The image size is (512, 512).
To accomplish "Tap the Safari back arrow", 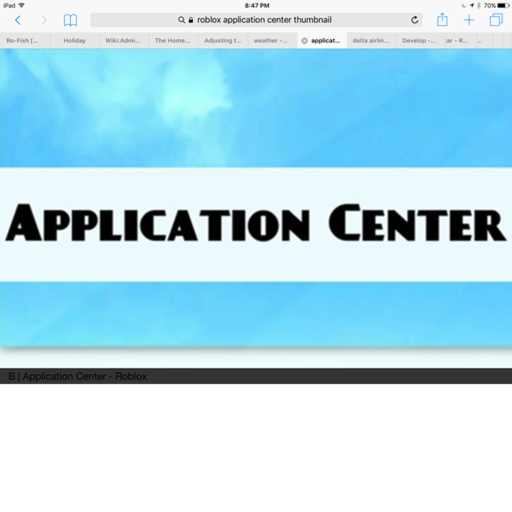I will 18,20.
